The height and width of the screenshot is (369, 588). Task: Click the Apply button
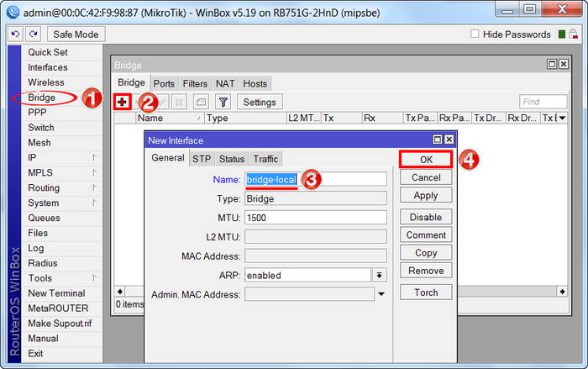pos(426,195)
